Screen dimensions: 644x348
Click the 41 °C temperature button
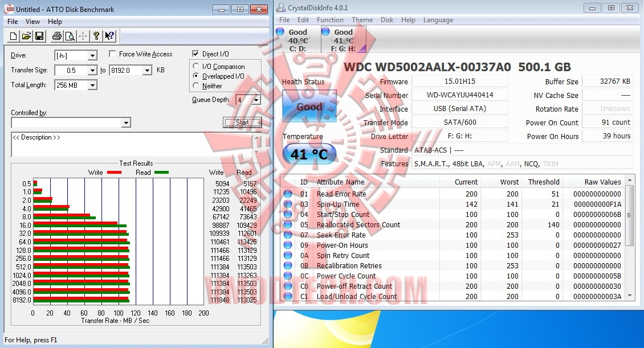tap(309, 154)
